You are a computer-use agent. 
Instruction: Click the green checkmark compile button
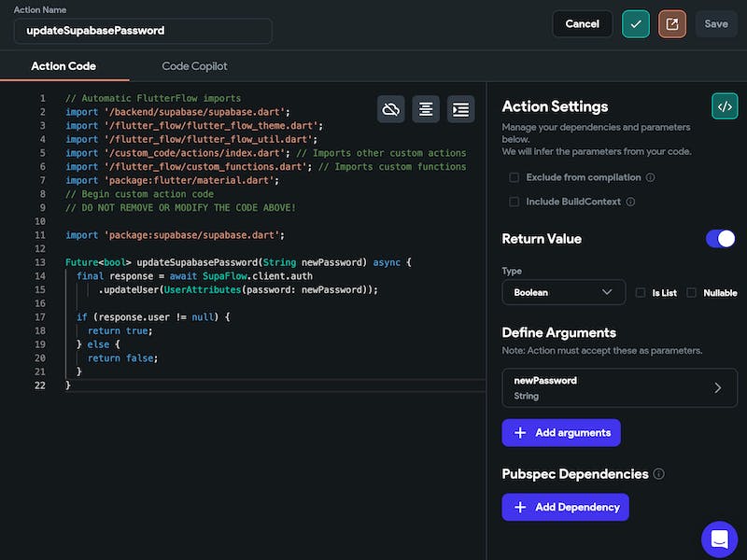click(x=636, y=24)
